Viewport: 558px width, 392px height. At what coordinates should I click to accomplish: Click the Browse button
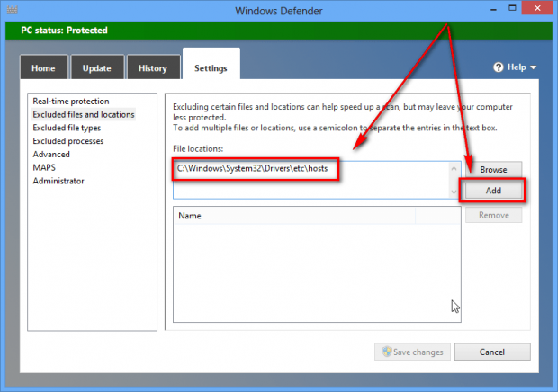coord(493,170)
